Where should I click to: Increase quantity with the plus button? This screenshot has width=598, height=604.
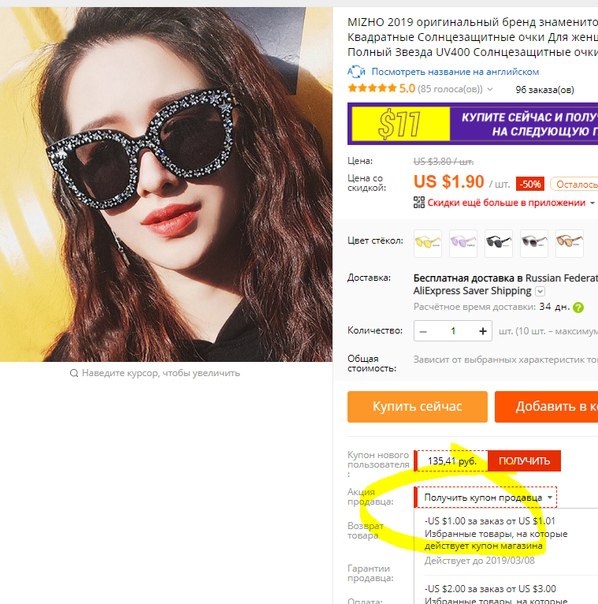point(482,331)
